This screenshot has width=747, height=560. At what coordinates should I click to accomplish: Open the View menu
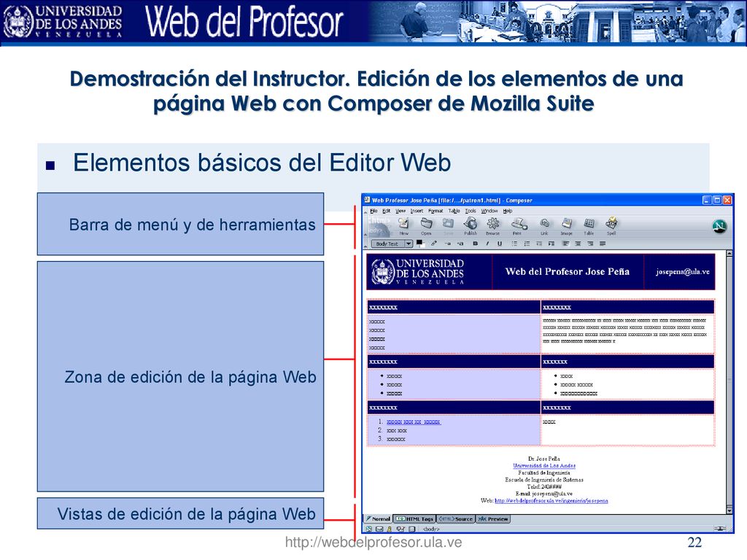click(x=400, y=211)
